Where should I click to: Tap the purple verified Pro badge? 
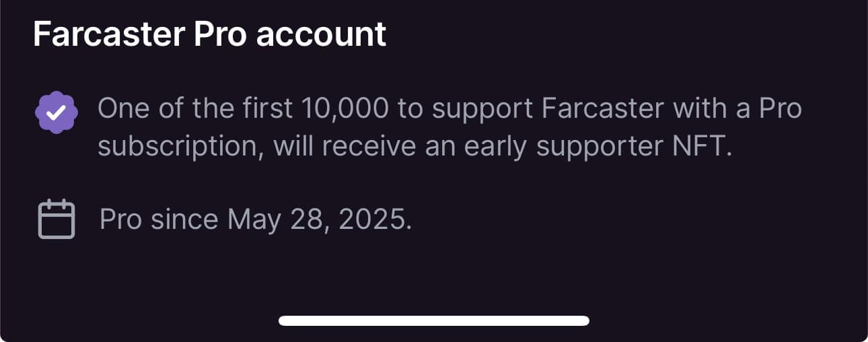coord(56,112)
